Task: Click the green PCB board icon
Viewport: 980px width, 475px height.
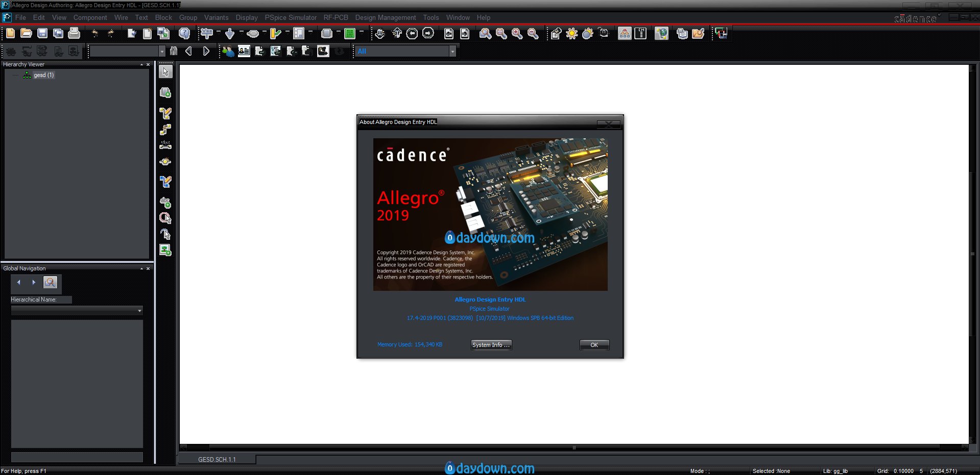Action: (x=350, y=34)
